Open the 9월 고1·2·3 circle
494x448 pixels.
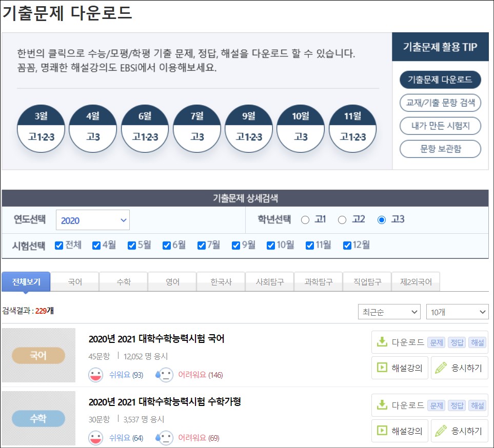249,129
